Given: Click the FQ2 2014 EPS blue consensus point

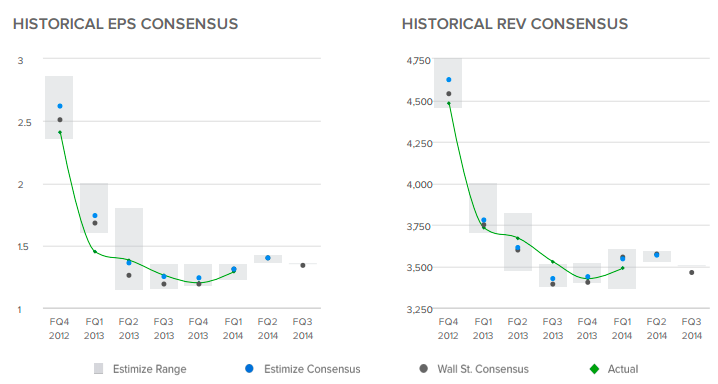Looking at the screenshot, I should point(268,258).
